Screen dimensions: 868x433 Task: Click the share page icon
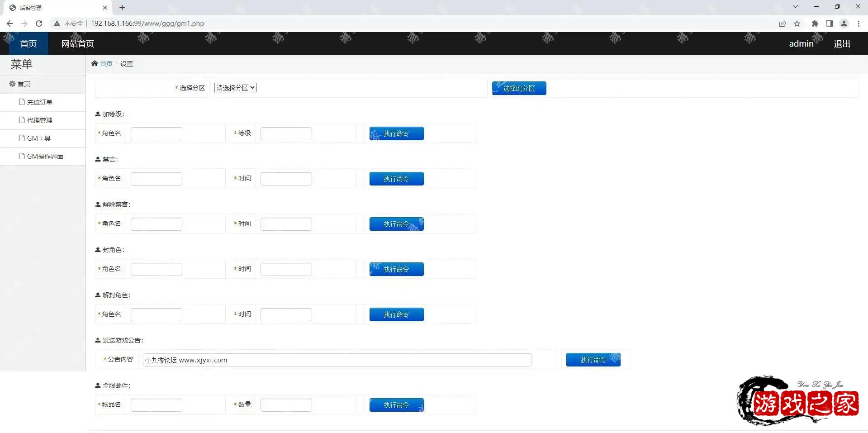click(x=782, y=24)
